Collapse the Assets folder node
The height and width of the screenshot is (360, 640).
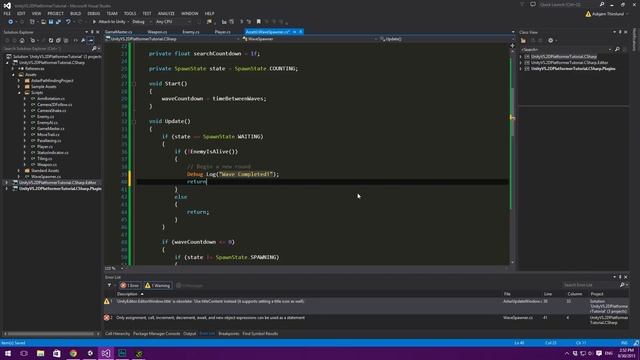click(13, 75)
